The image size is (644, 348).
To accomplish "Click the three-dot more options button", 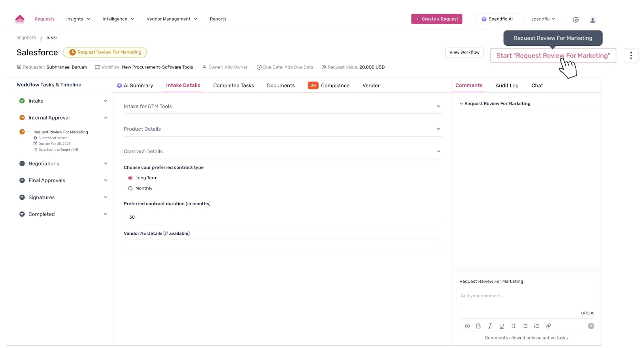I will coord(631,56).
